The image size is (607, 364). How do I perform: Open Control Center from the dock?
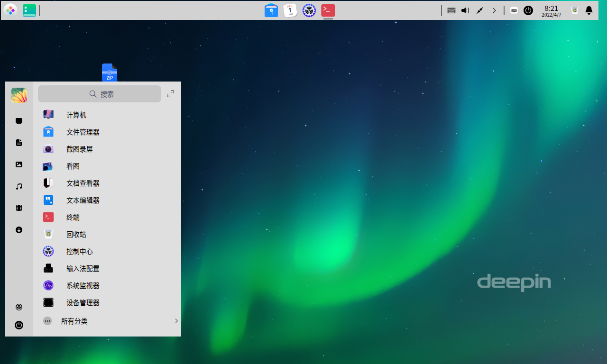pyautogui.click(x=309, y=10)
